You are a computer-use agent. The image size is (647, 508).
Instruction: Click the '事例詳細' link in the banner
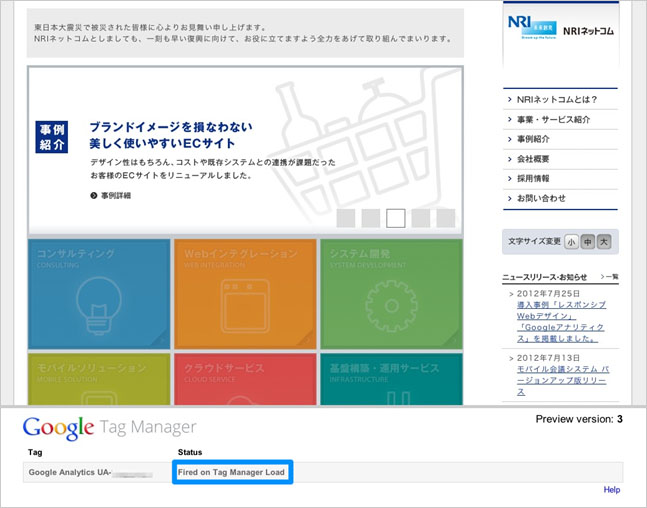(x=114, y=196)
